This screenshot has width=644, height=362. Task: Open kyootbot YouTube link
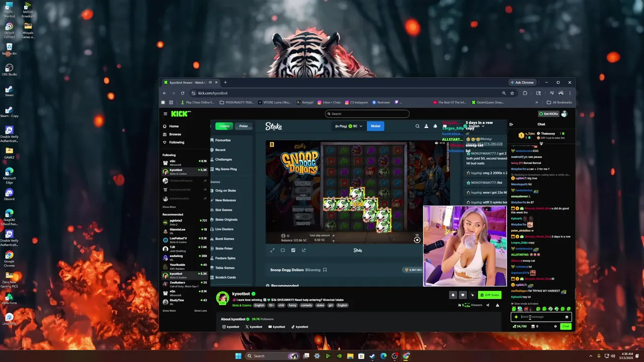[x=276, y=327]
